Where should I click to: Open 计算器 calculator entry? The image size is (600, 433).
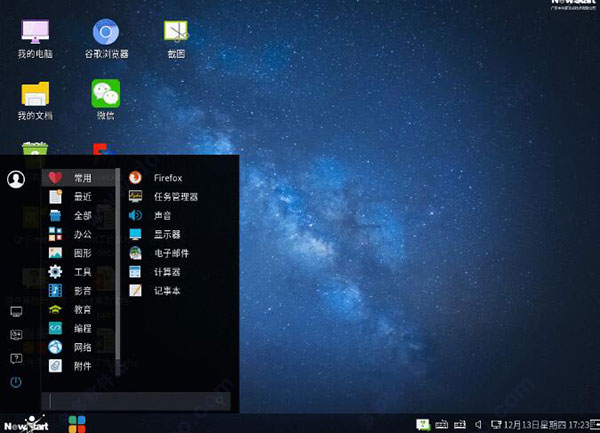[155, 272]
